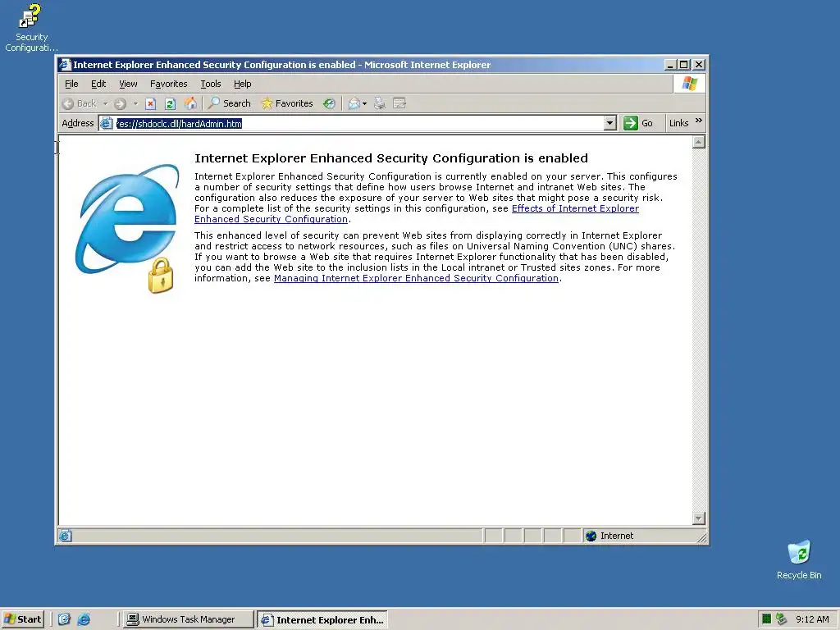Viewport: 840px width, 630px height.
Task: Open the History toolbar icon
Action: click(x=329, y=103)
